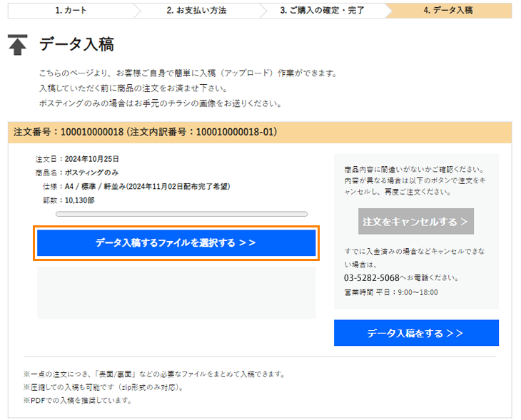Viewport: 521px width, 420px height.
Task: Click the 商品名 ポスティングのみ text
Action: pyautogui.click(x=77, y=173)
